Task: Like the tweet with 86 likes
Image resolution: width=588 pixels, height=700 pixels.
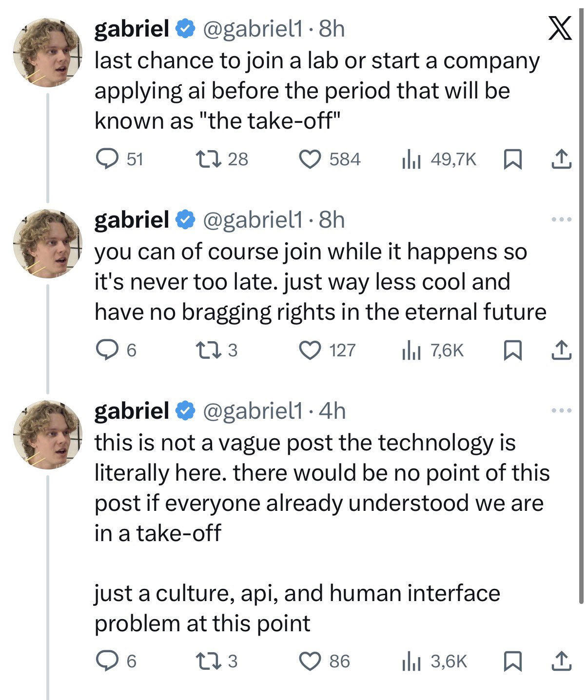Action: point(310,661)
